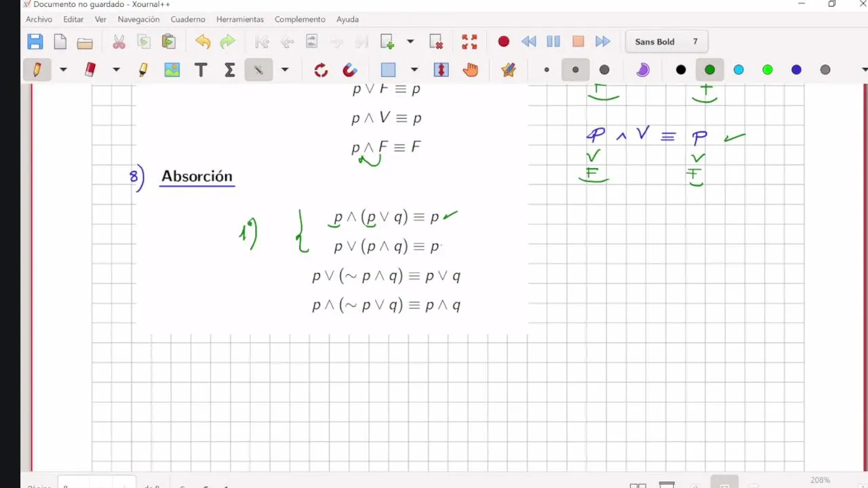Screen dimensions: 868x488
Task: Pause the audio playback
Action: [x=553, y=42]
